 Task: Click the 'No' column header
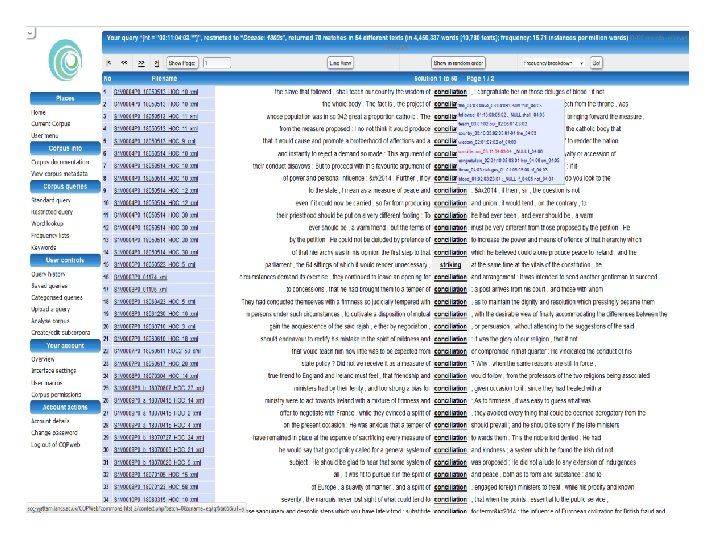pyautogui.click(x=107, y=79)
